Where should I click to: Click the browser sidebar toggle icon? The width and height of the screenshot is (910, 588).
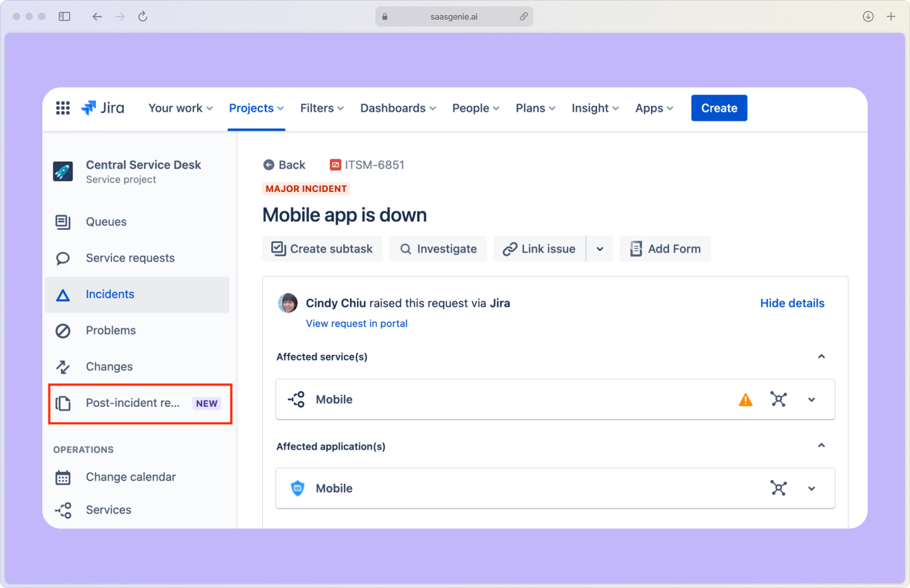[64, 16]
